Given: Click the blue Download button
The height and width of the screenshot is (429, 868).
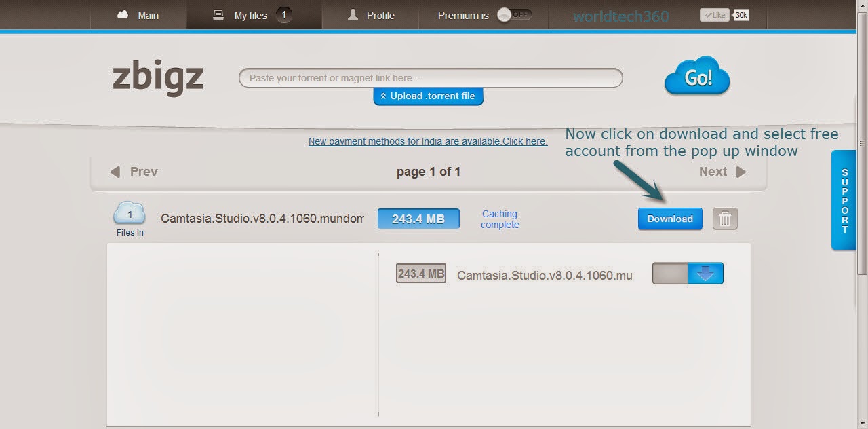Looking at the screenshot, I should [670, 219].
